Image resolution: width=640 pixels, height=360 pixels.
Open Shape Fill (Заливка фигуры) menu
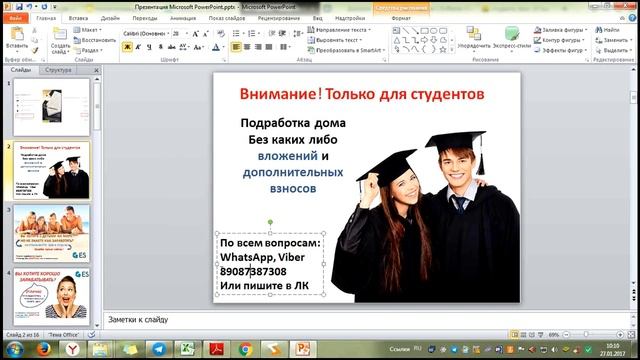tap(560, 30)
